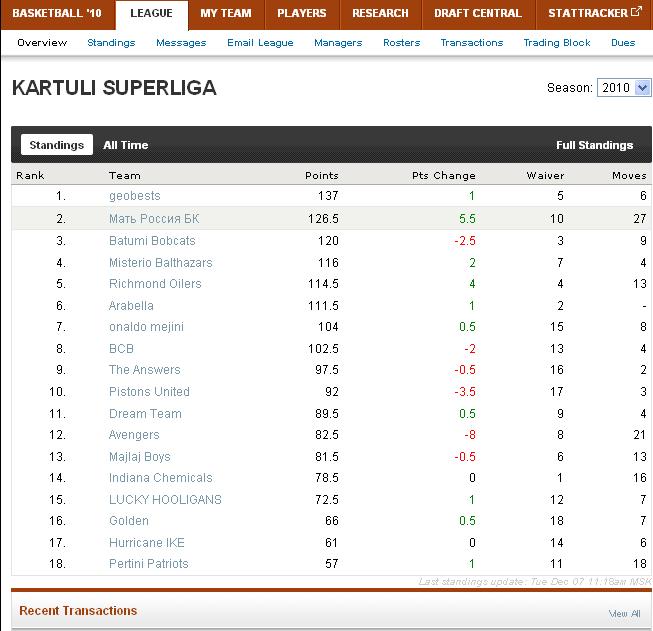The image size is (653, 631).
Task: Open the Standings submenu link
Action: click(x=111, y=43)
